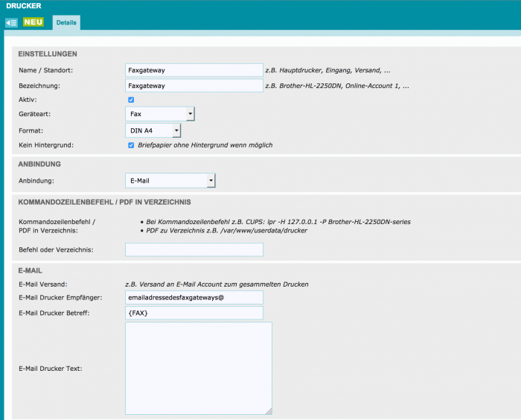
Task: Click 'Briefpapier ohne Hintergrund wenn möglich' text
Action: (x=205, y=145)
